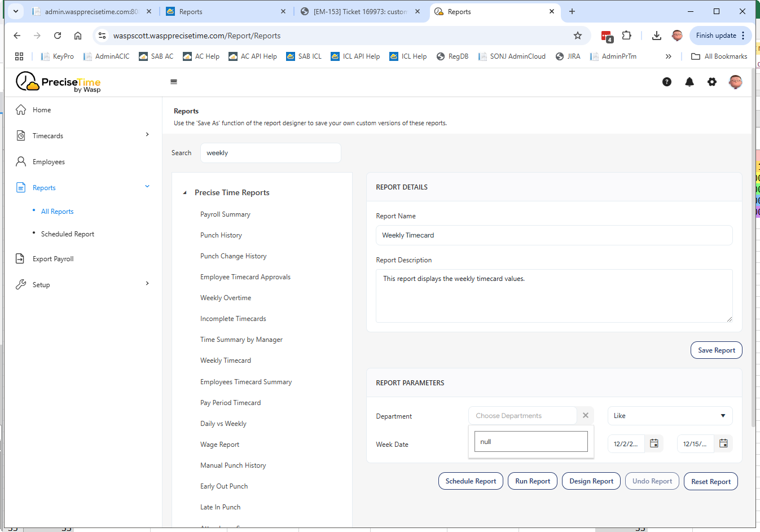Viewport: 760px width, 532px height.
Task: Click the PreciseTime by Wasp logo
Action: [58, 82]
